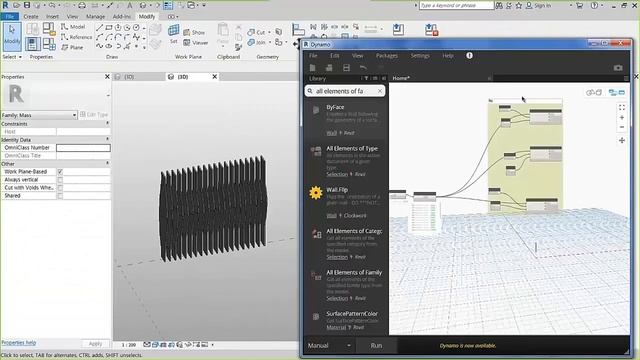The image size is (640, 360).
Task: Toggle the Shared checkbox
Action: [60, 196]
